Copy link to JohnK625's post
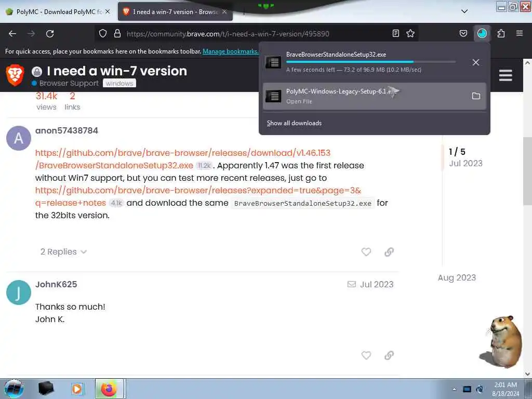The width and height of the screenshot is (532, 399). [x=389, y=355]
